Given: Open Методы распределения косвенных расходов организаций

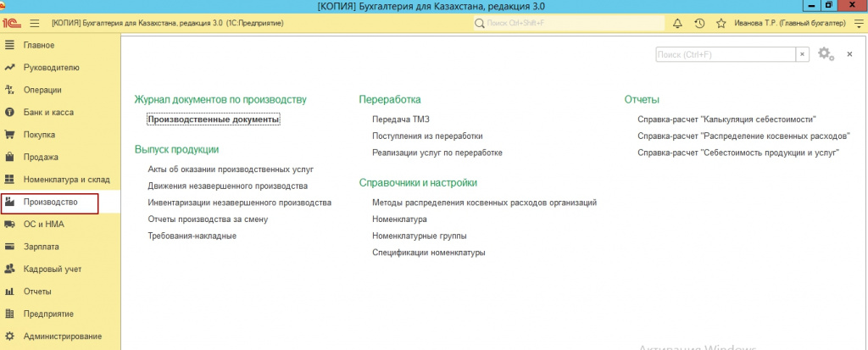Looking at the screenshot, I should (485, 203).
